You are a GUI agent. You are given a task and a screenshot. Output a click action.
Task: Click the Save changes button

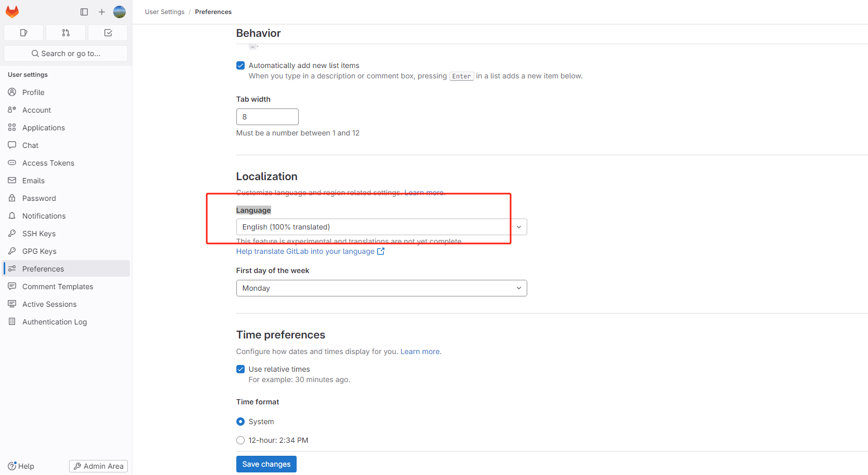pyautogui.click(x=266, y=464)
